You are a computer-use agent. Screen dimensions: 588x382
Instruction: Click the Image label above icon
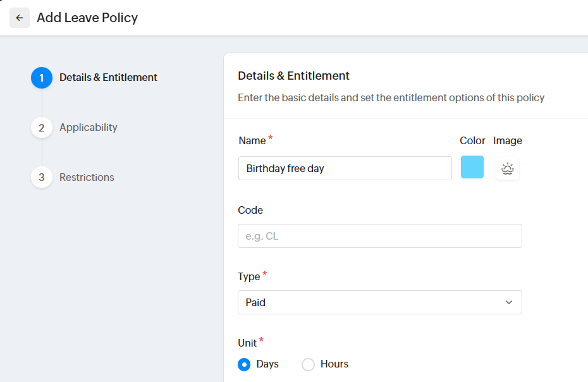coord(507,140)
